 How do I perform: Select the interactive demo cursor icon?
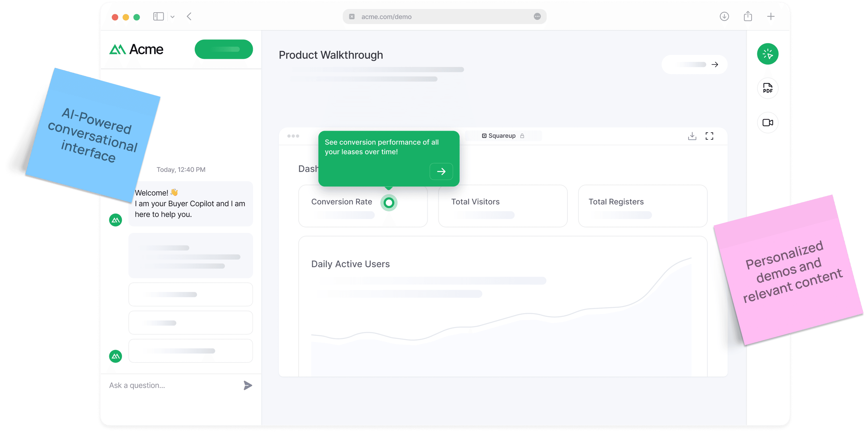[x=768, y=54]
